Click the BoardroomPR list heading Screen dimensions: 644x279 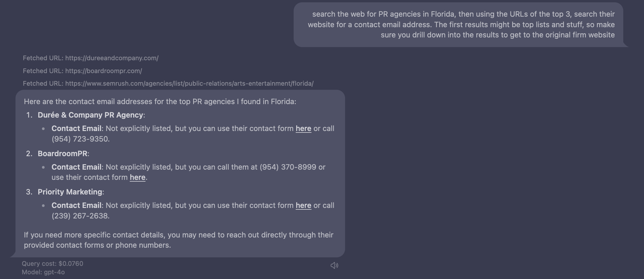[63, 154]
